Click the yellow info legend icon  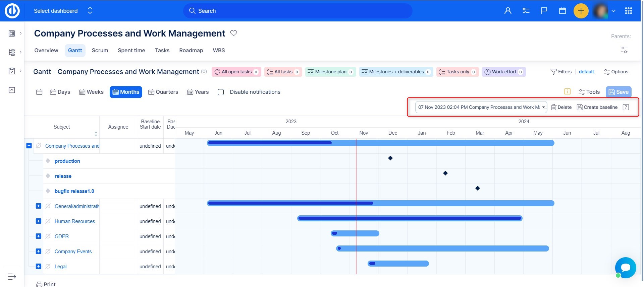click(x=568, y=92)
